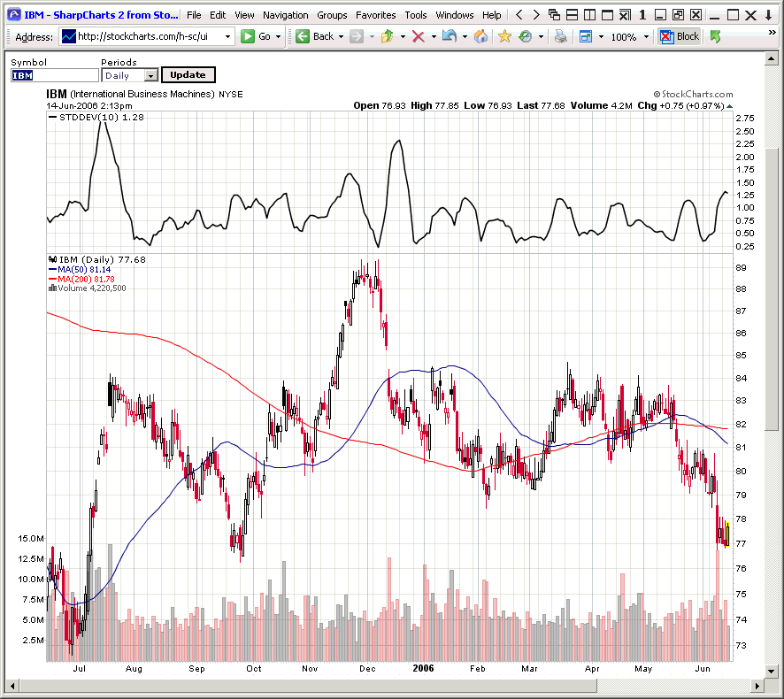The image size is (784, 699).
Task: Click the green arrow icon beside Block
Action: 715,36
